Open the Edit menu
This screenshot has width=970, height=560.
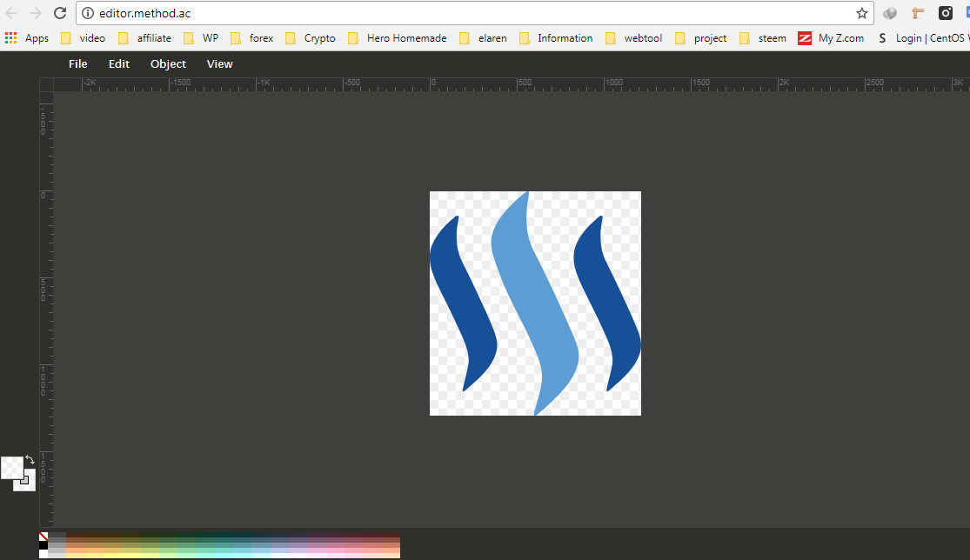click(119, 63)
